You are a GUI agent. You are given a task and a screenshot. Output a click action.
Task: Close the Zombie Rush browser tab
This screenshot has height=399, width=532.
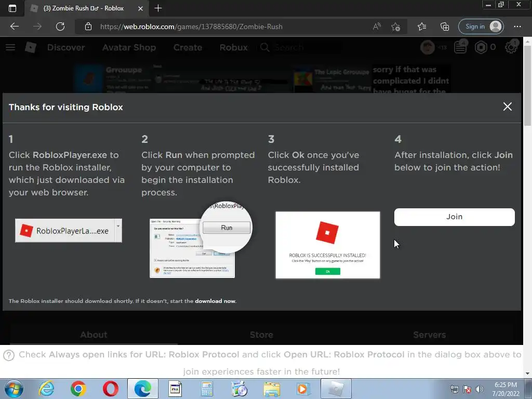pyautogui.click(x=140, y=8)
